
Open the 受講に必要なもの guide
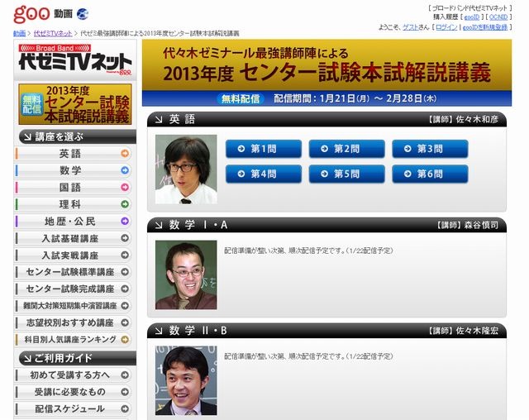point(74,392)
